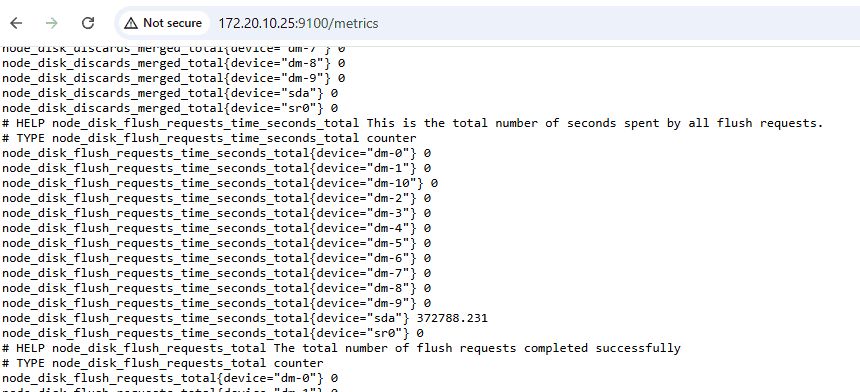Click the discards_merged_total dm-8 metric line
The image size is (860, 392).
click(173, 63)
